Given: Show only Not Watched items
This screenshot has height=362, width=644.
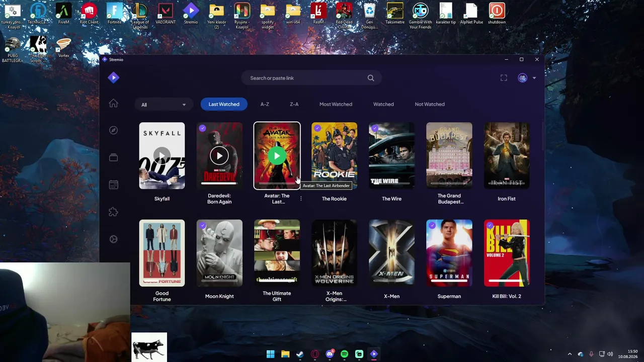Looking at the screenshot, I should click(430, 104).
